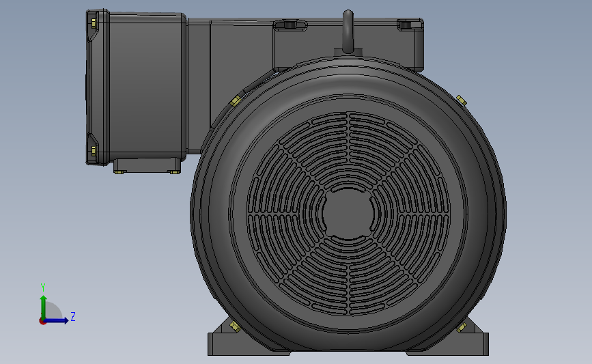Select the lower-right yellow bolt near the motor foot
Viewport: 592px width, 364px height.
pos(462,327)
